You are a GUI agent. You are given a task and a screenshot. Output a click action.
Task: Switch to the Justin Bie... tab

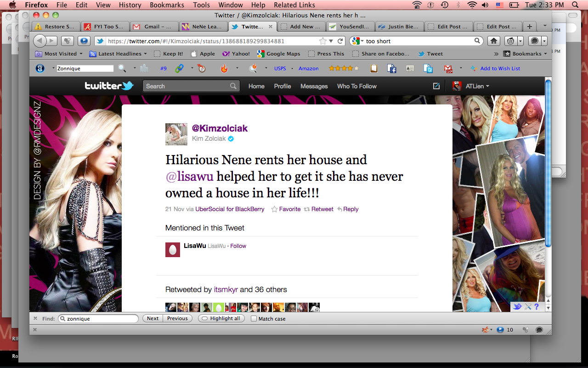click(x=399, y=27)
